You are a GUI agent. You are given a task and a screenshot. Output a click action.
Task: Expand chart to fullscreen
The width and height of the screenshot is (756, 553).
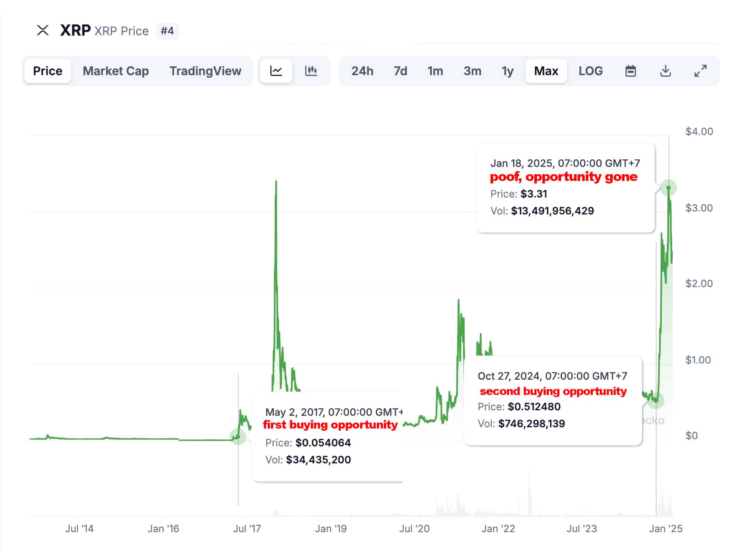[700, 71]
